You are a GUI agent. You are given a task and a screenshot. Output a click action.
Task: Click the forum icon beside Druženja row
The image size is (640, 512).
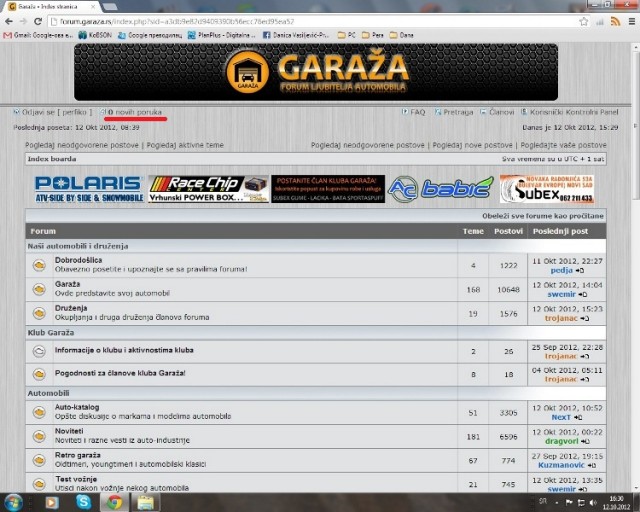pos(39,313)
